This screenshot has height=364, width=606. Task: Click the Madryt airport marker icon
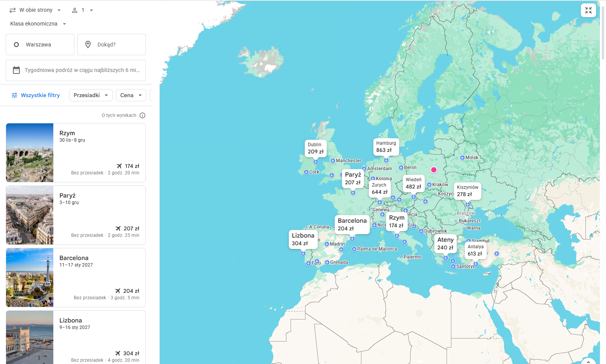pos(327,244)
